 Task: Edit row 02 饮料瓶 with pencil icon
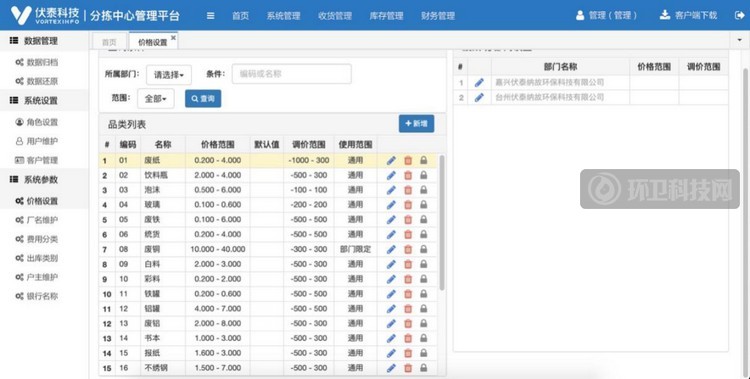point(391,175)
